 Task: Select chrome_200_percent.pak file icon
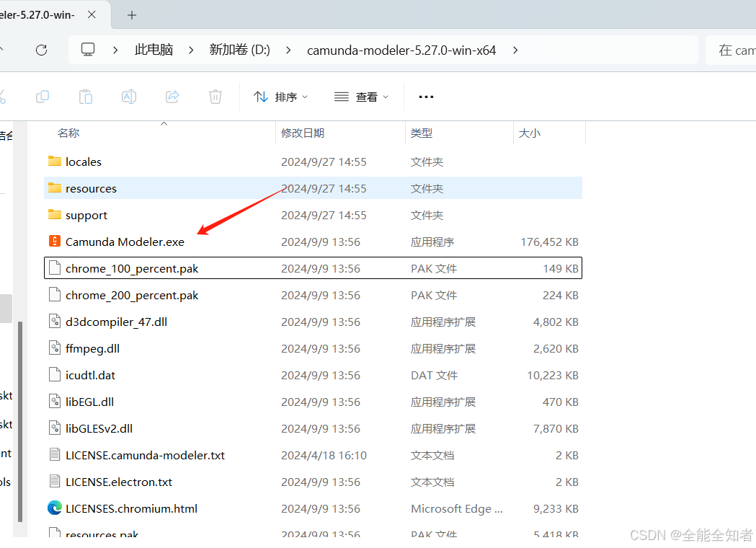(x=55, y=294)
